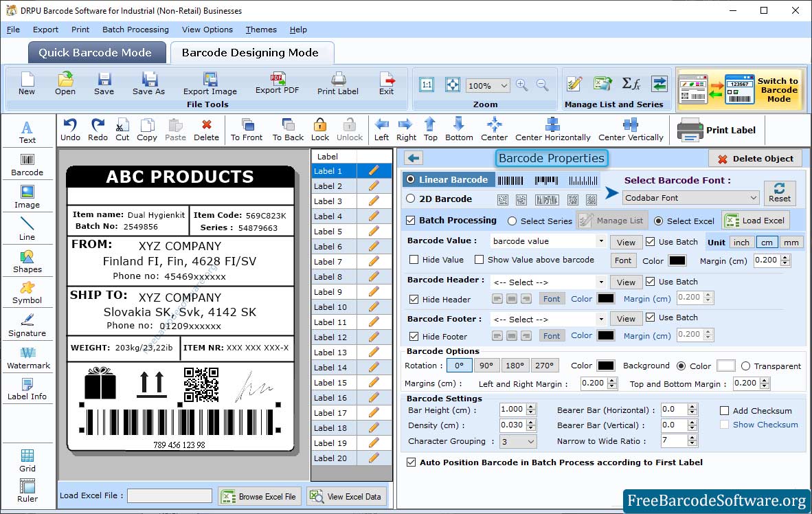
Task: Redo the last action
Action: pyautogui.click(x=98, y=130)
